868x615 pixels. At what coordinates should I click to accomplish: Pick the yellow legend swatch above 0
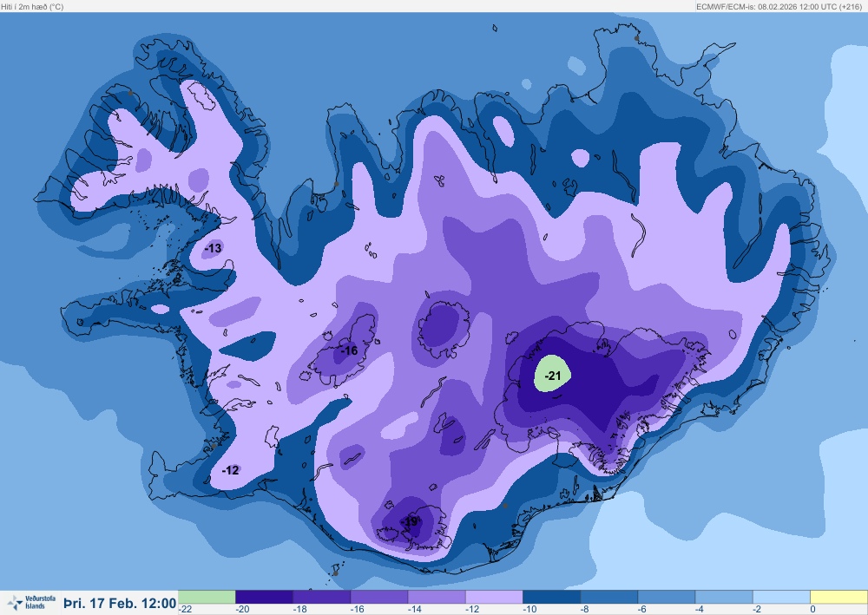click(838, 597)
